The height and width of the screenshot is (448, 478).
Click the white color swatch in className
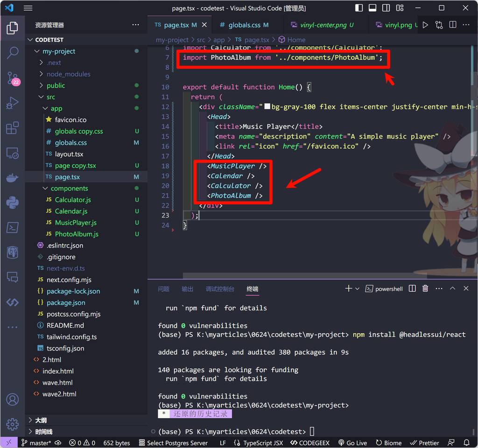pos(267,107)
